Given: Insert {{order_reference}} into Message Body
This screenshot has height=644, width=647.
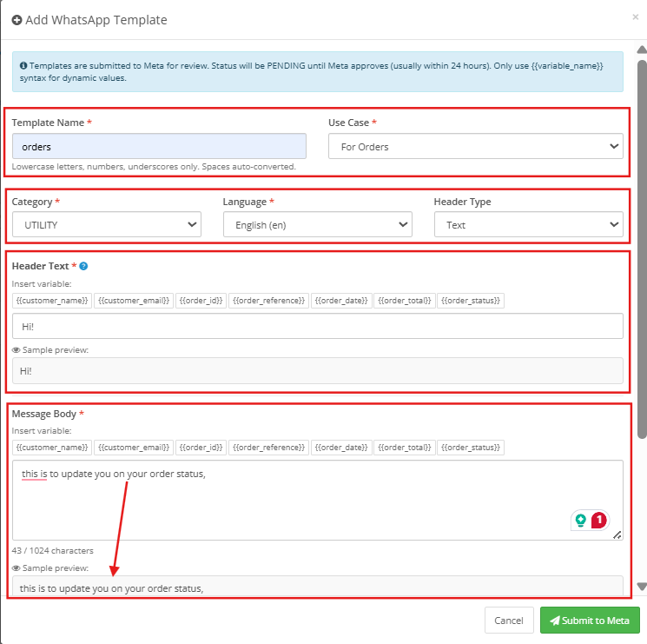Looking at the screenshot, I should 268,448.
